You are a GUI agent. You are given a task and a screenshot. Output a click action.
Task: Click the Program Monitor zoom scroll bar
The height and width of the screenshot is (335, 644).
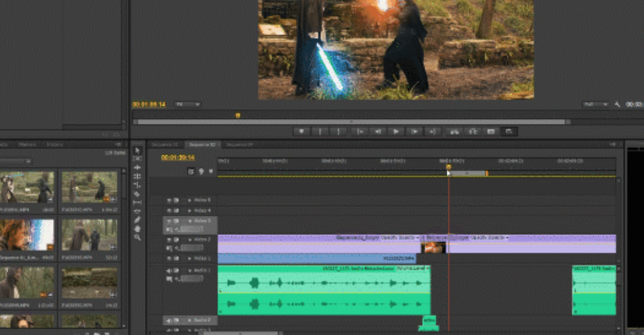coord(352,122)
